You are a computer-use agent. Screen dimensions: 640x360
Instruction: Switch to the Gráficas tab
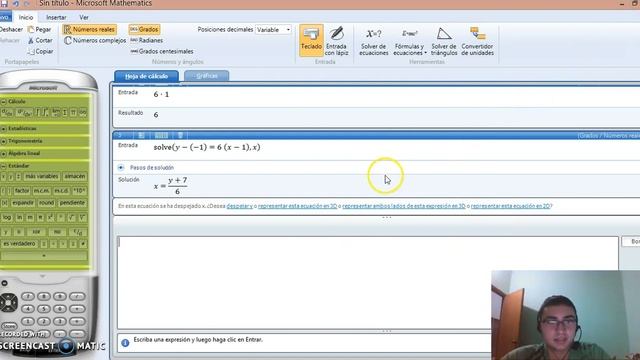(x=207, y=76)
